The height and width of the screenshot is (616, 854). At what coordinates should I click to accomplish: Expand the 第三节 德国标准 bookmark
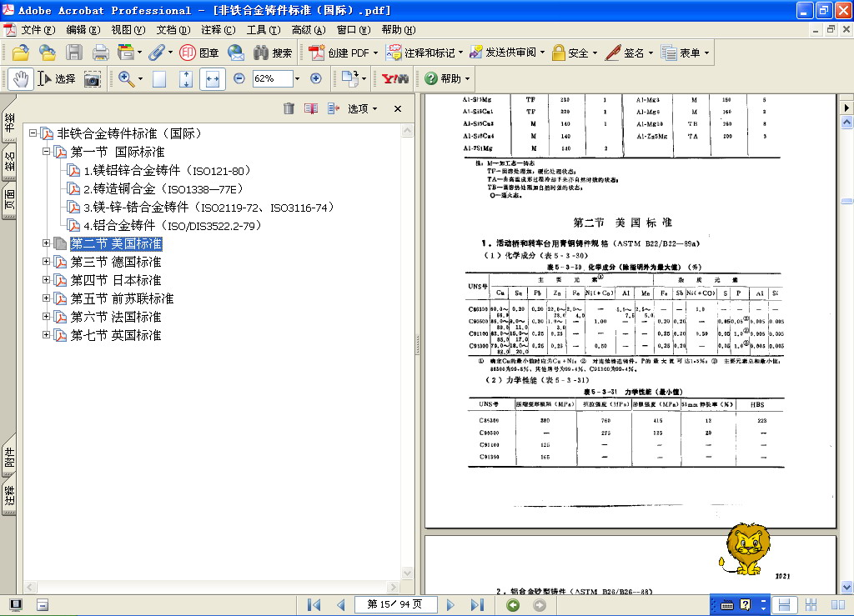point(47,262)
